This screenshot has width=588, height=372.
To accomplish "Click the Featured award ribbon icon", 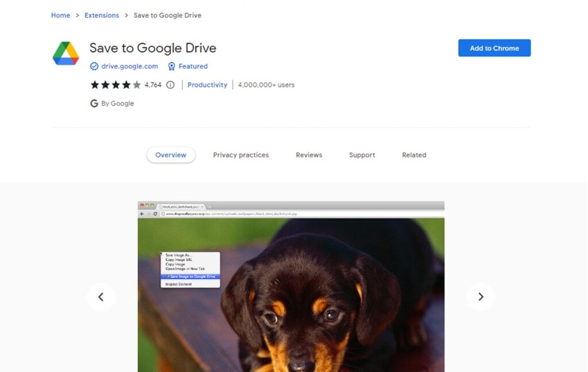I will point(171,67).
